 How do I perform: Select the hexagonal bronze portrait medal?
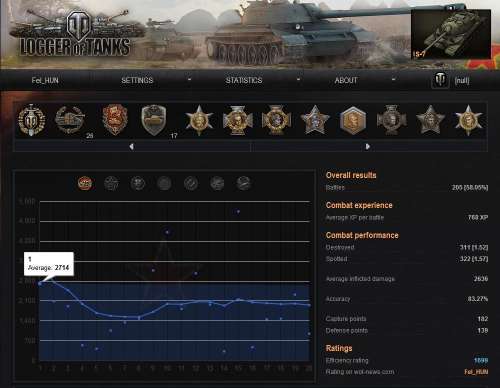[353, 120]
